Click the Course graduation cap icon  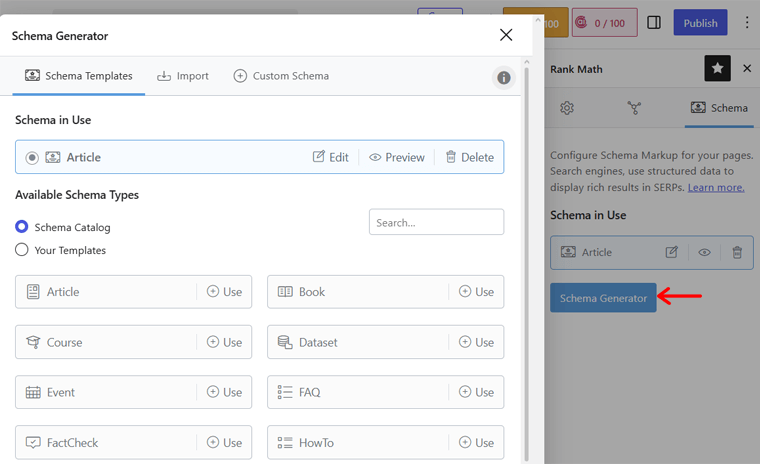(x=33, y=342)
